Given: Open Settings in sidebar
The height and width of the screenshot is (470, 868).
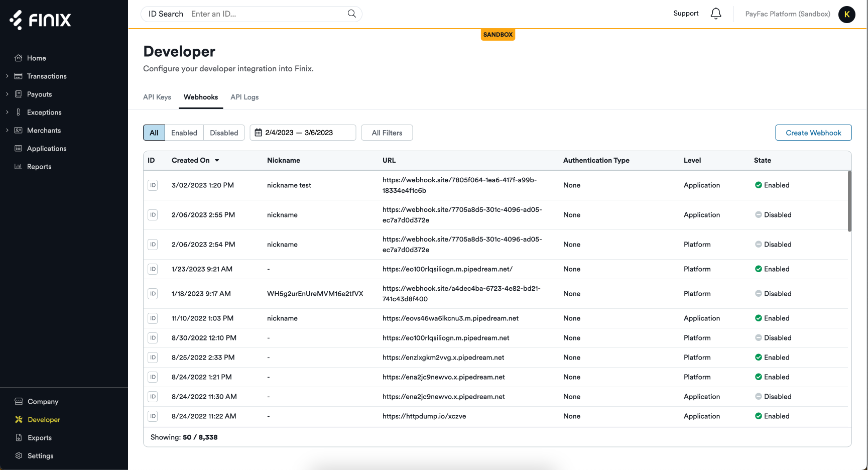Looking at the screenshot, I should pyautogui.click(x=41, y=455).
